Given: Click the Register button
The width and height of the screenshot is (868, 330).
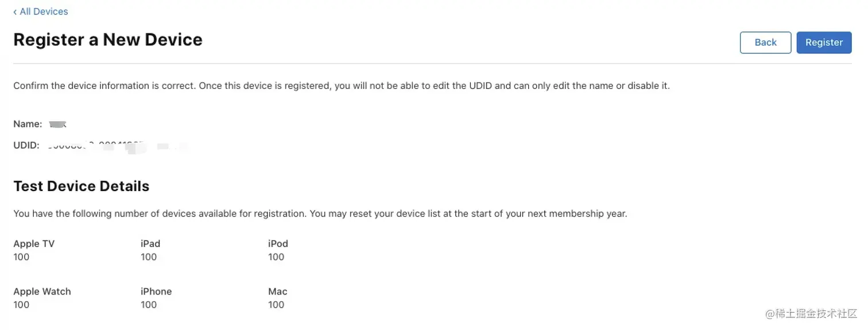Looking at the screenshot, I should click(824, 42).
